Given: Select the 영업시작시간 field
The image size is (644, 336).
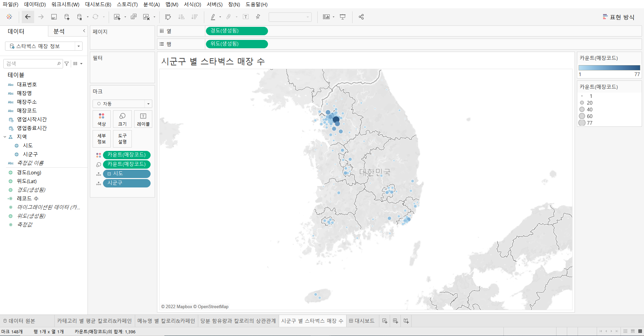Looking at the screenshot, I should point(32,119).
